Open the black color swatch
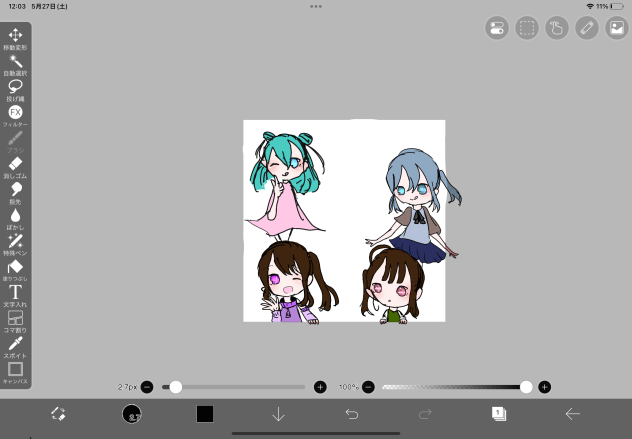 [205, 414]
